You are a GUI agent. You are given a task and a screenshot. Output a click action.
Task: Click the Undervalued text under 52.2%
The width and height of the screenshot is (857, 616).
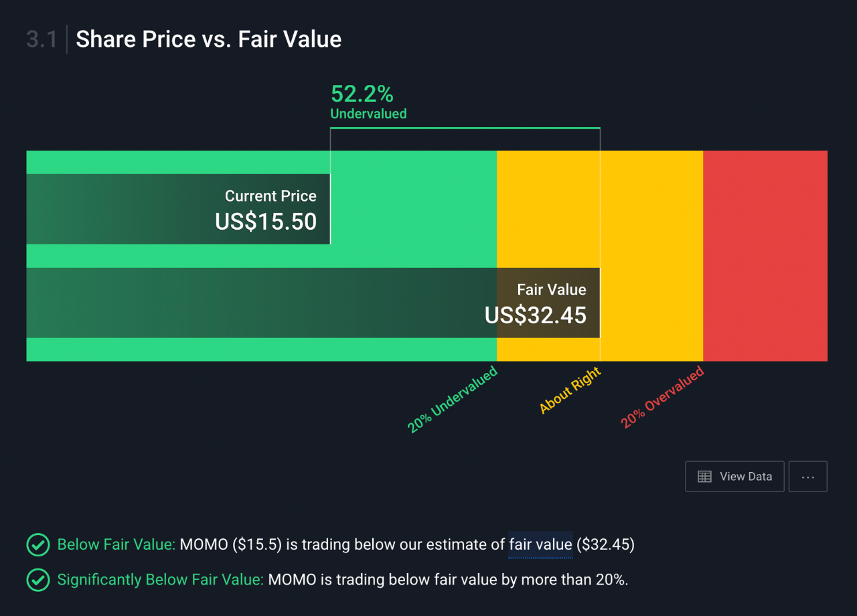pos(368,114)
